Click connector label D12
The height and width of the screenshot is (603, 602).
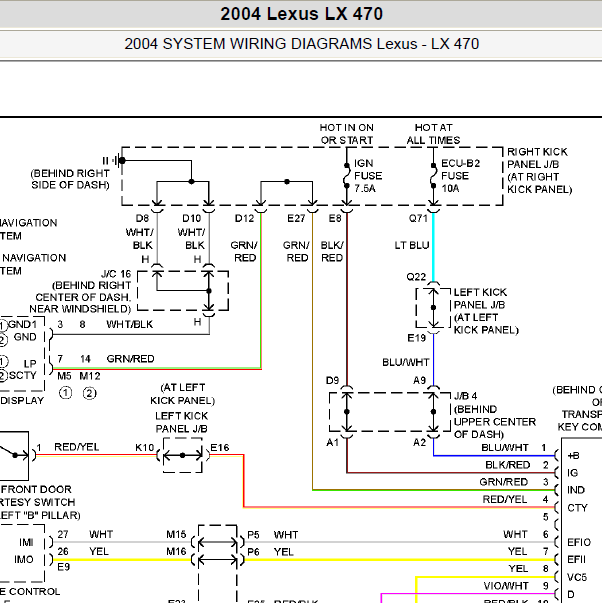(244, 218)
